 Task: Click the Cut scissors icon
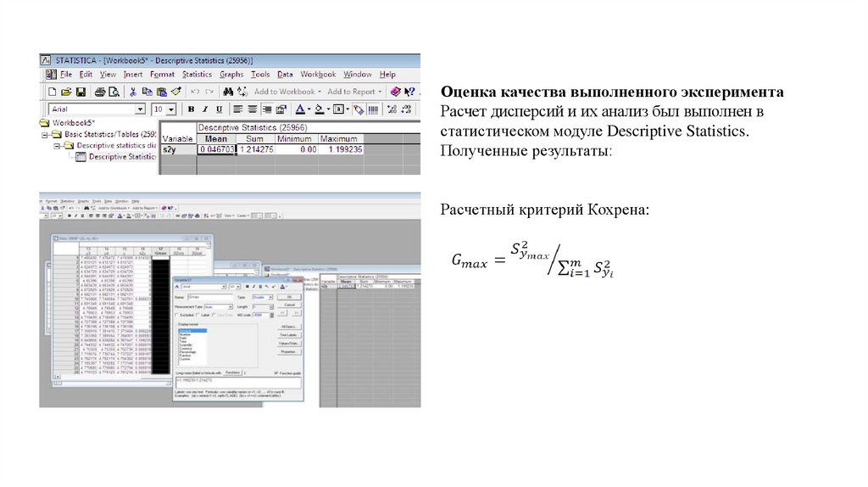pyautogui.click(x=131, y=92)
